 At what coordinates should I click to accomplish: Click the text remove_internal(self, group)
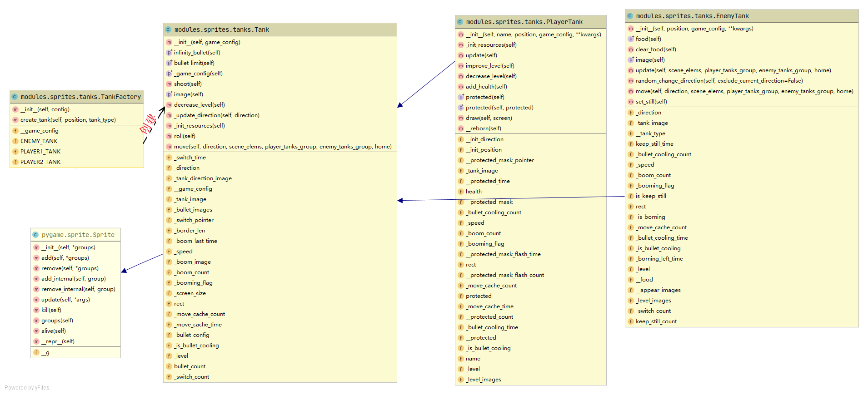tap(78, 289)
